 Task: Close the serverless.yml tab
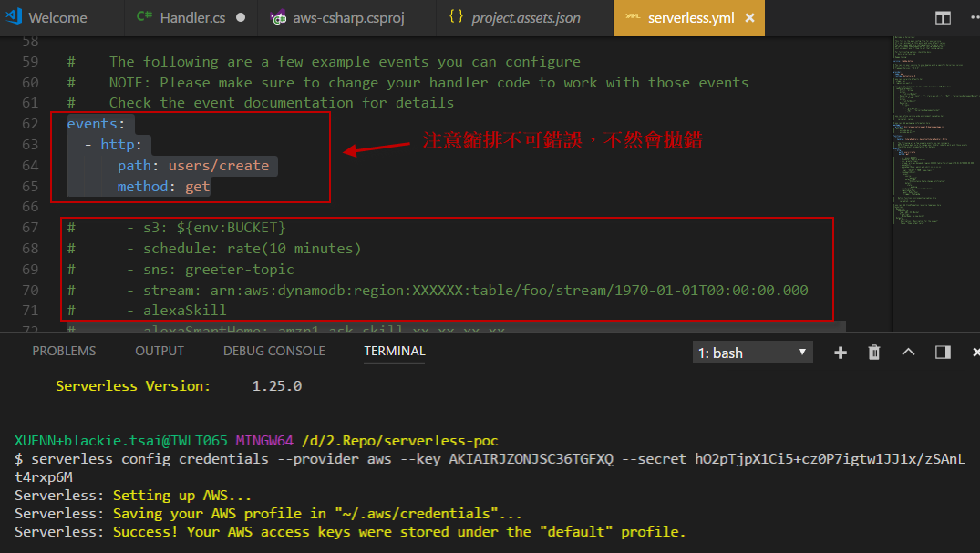point(749,17)
